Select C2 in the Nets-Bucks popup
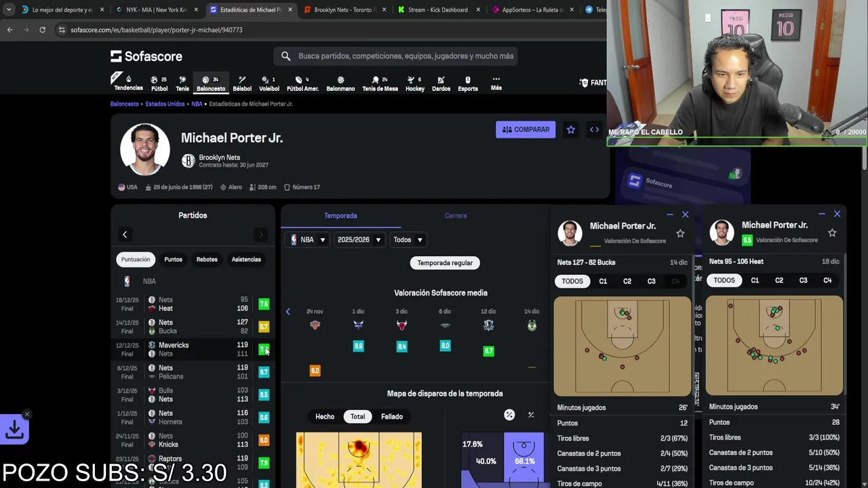Viewport: 868px width, 488px height. point(627,281)
